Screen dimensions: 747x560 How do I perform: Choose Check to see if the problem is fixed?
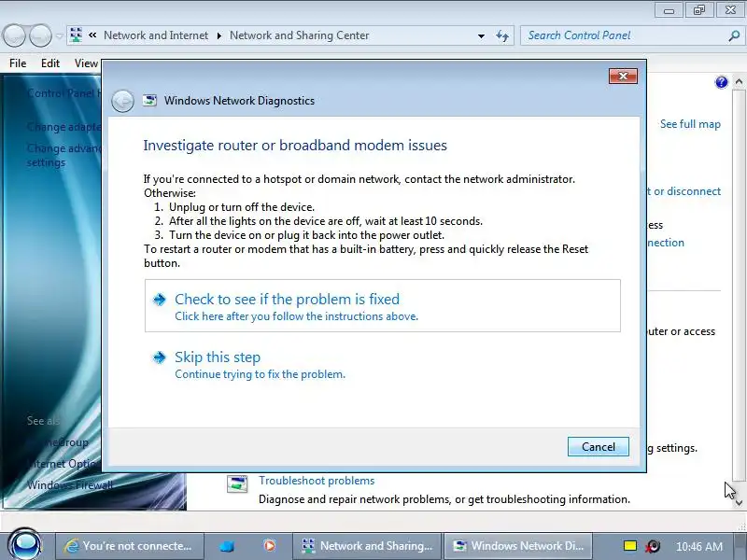point(383,306)
